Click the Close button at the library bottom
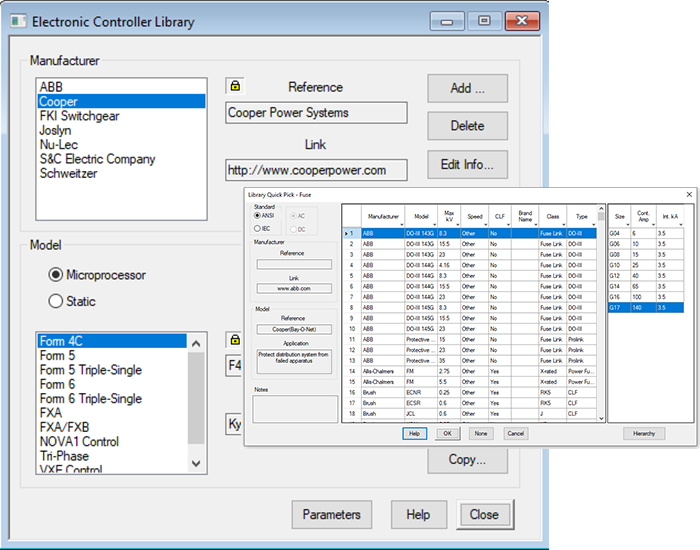 click(484, 514)
